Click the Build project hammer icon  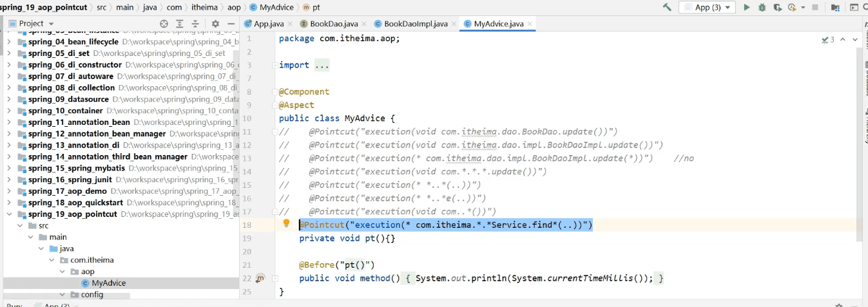point(667,7)
